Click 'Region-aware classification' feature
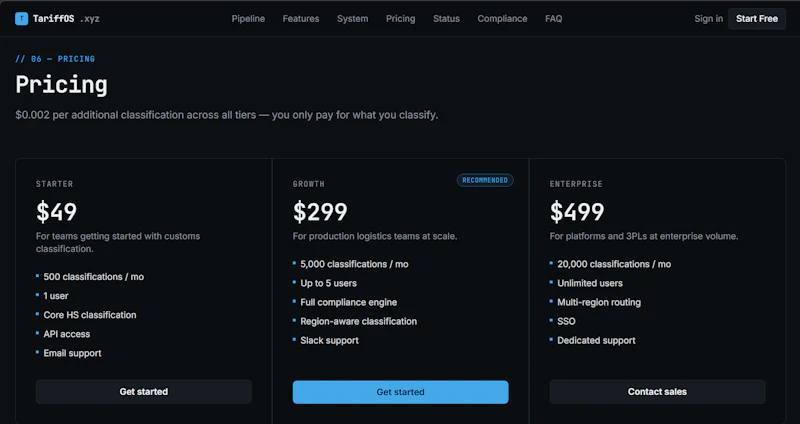 (359, 321)
